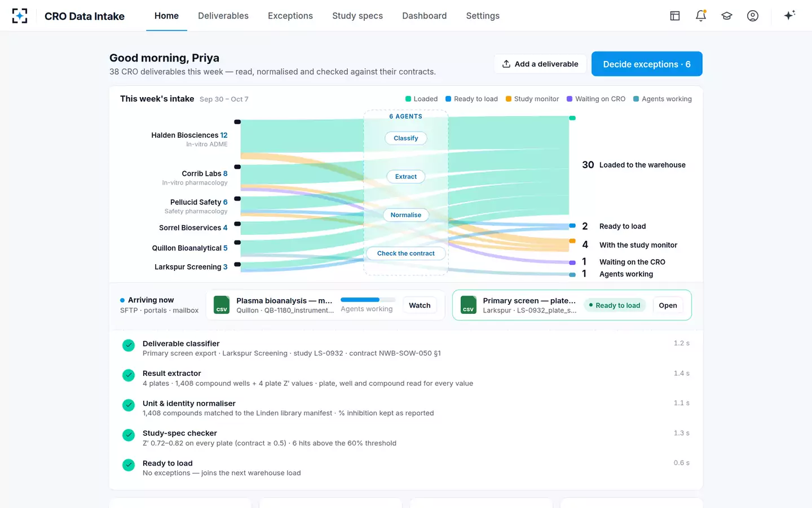Viewport: 812px width, 508px height.
Task: Click the Sep 30 – Oct 7 date range
Action: point(224,99)
